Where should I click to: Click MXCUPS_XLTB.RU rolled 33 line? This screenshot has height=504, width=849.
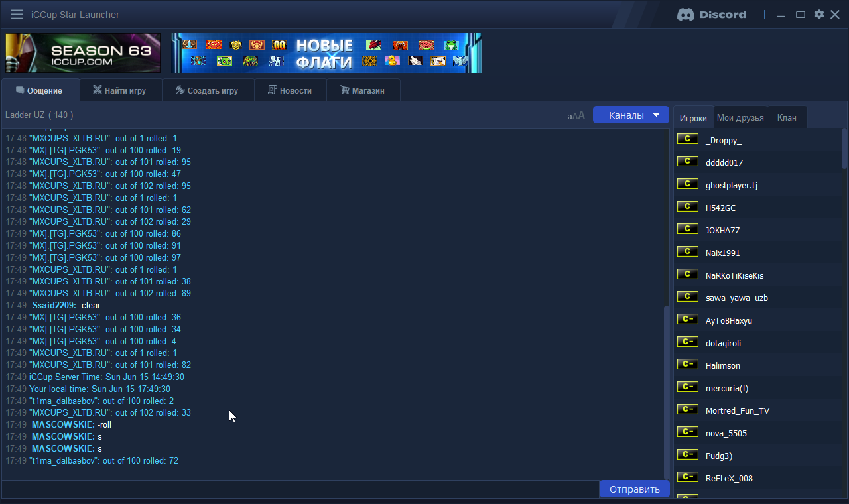pyautogui.click(x=110, y=412)
